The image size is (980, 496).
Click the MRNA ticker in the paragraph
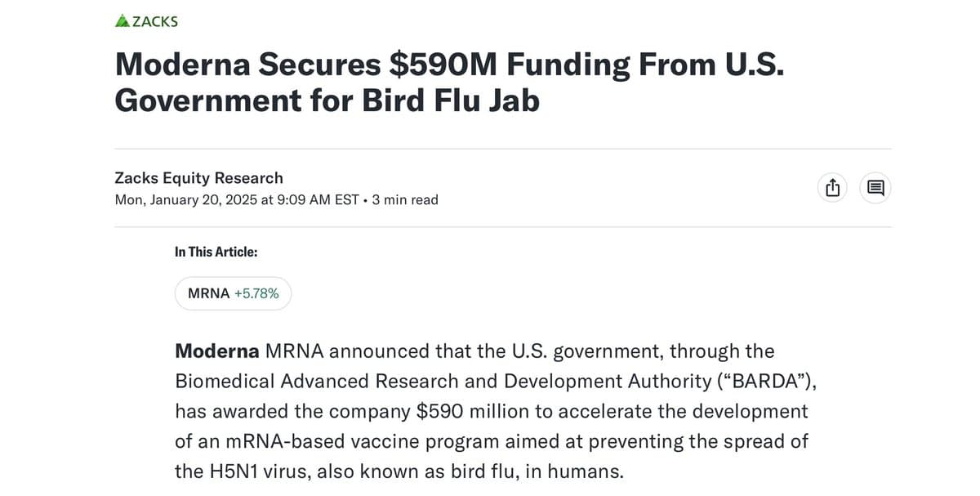(x=294, y=351)
